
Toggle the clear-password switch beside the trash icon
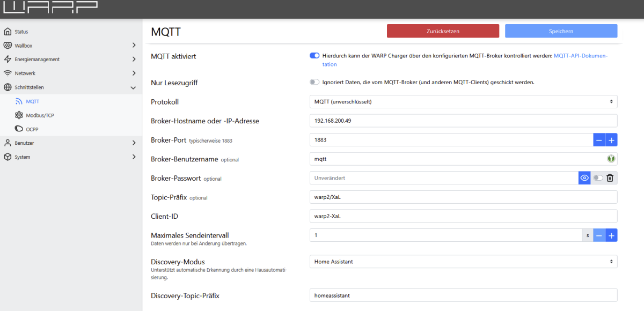pos(597,178)
